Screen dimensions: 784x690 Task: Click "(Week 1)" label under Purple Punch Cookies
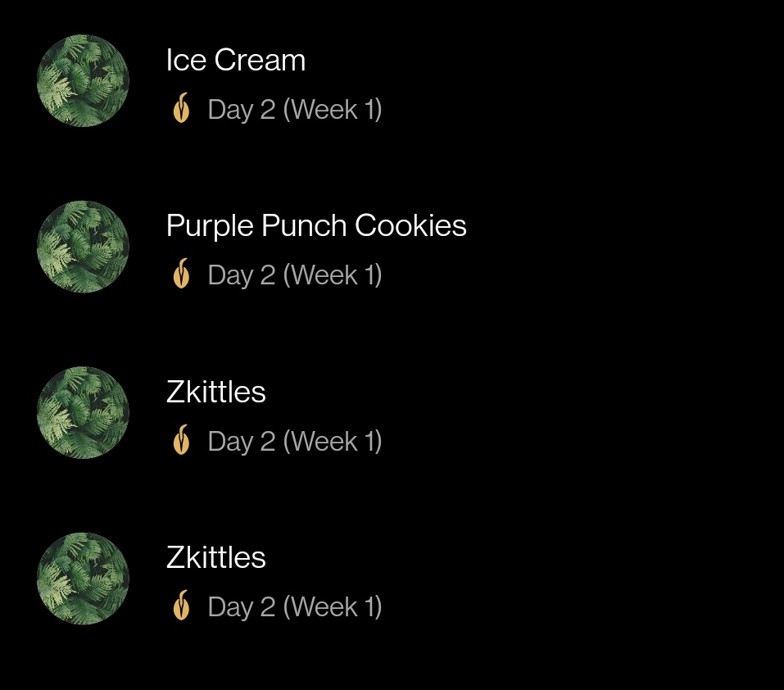point(332,275)
